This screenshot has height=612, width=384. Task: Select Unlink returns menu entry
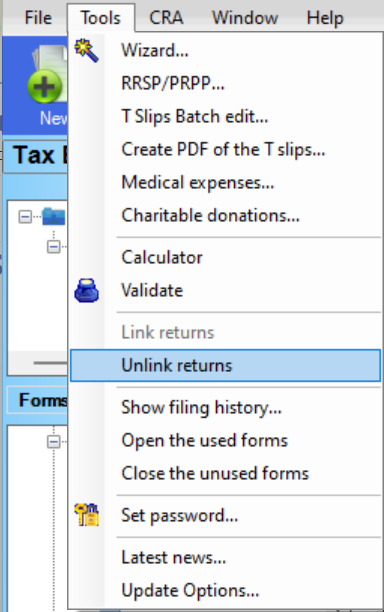pos(226,365)
